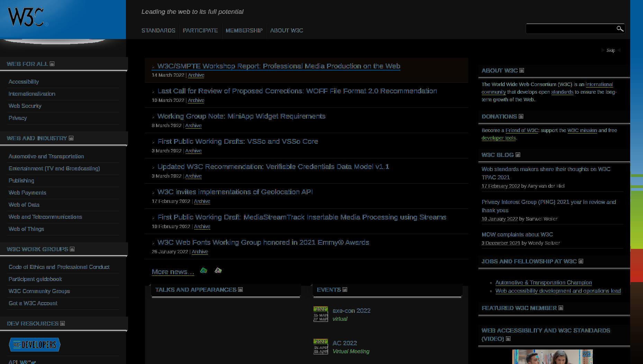Open the Privacy link
This screenshot has height=364, width=643.
point(18,118)
